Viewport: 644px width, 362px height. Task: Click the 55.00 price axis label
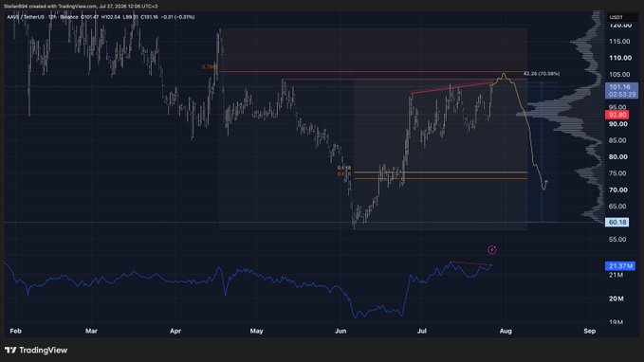pos(618,240)
